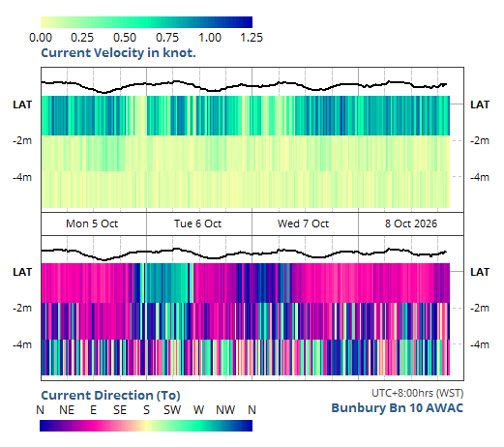This screenshot has height=447, width=504.
Task: Click the SW direction legend label
Action: 172,410
